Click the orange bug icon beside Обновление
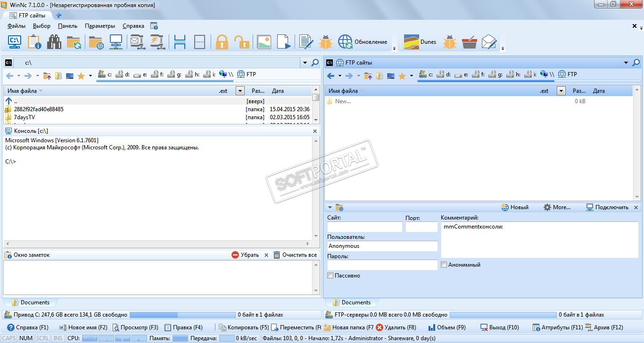Image resolution: width=644 pixels, height=343 pixels. (326, 42)
